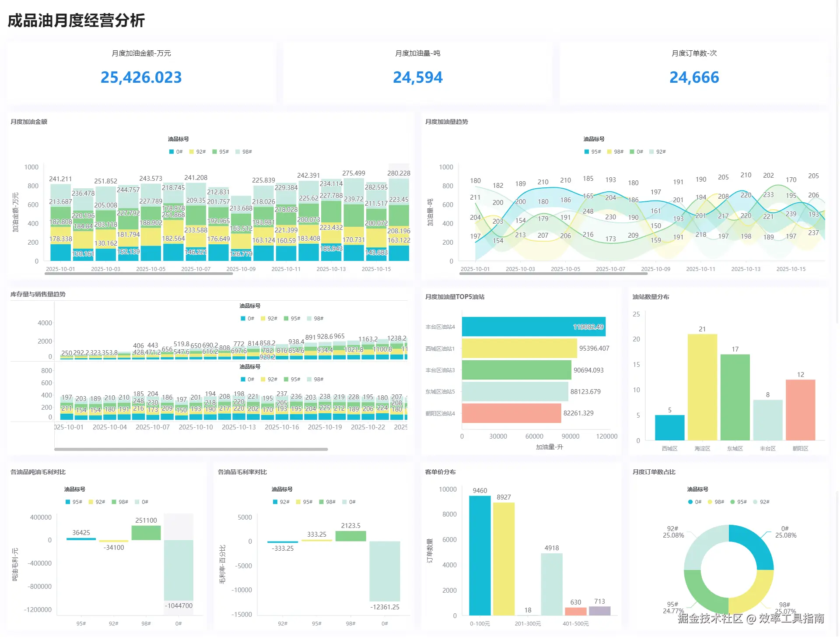Click 月度加油量趋势 chart horizontal scrollbar
Viewport: 840px width, 640px height.
click(x=553, y=274)
